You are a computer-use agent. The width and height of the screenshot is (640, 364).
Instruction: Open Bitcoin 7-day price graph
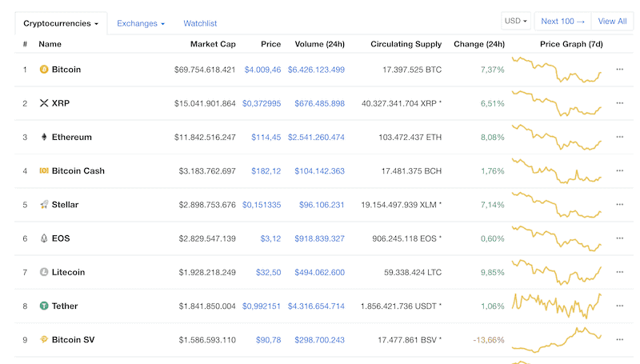point(557,70)
